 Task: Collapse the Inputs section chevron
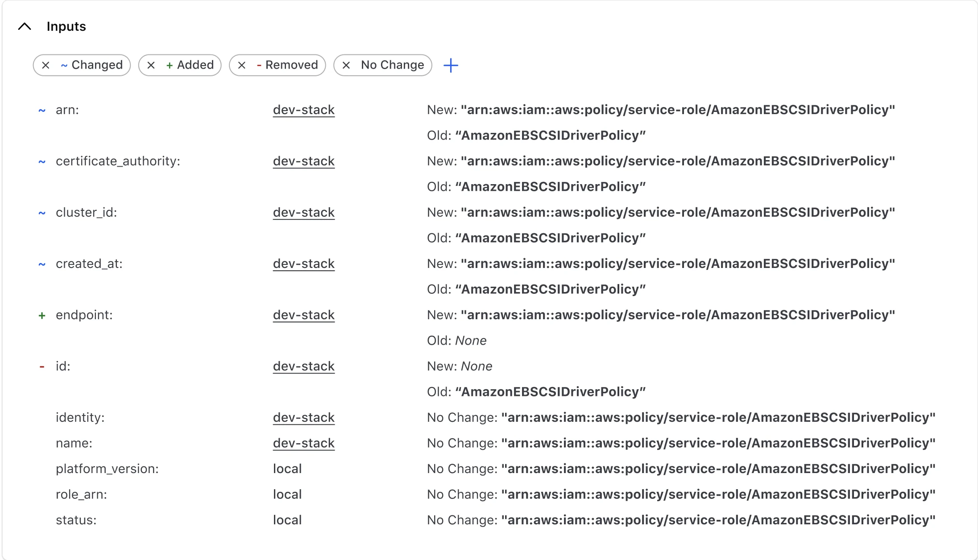tap(25, 27)
